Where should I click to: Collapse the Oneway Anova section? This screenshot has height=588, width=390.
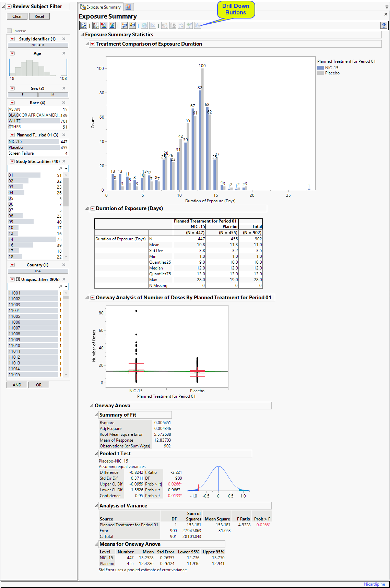pyautogui.click(x=92, y=406)
